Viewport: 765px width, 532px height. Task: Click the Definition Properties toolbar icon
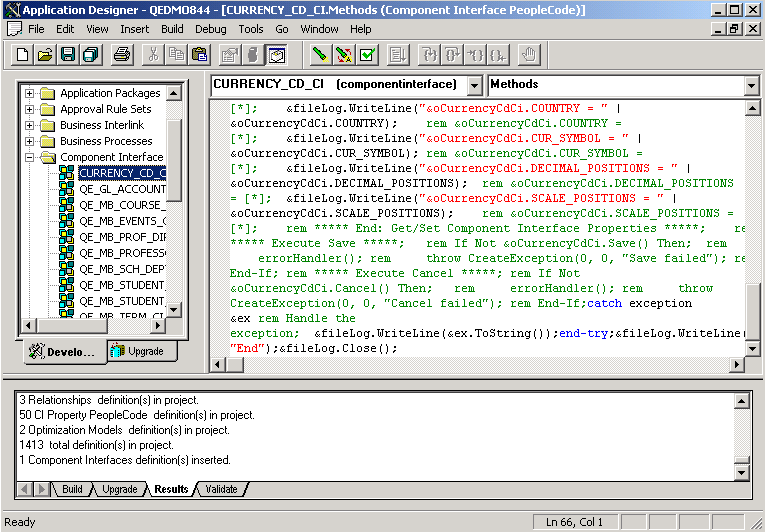(229, 54)
